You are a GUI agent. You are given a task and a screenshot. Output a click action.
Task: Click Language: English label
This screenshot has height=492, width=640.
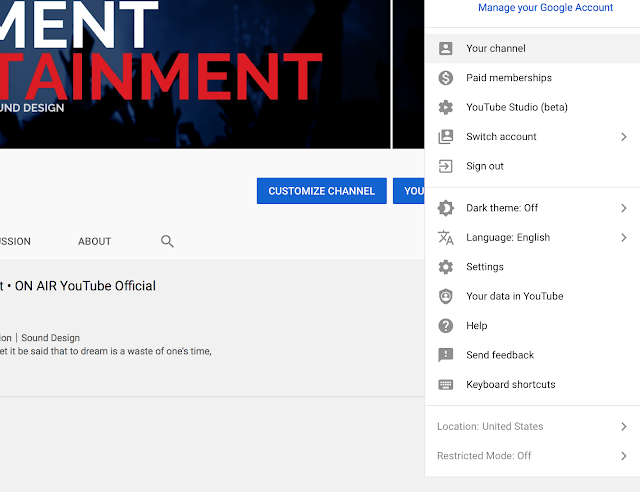point(508,238)
